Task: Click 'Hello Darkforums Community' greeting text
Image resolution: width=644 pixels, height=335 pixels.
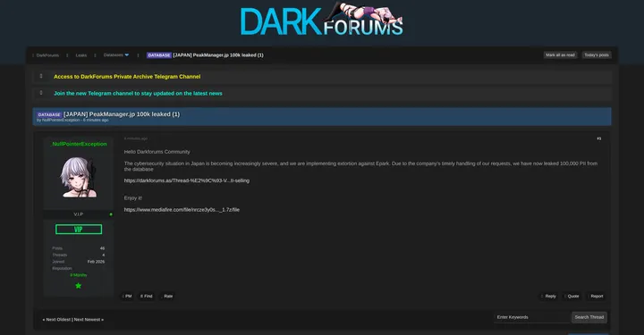Action: pyautogui.click(x=157, y=152)
